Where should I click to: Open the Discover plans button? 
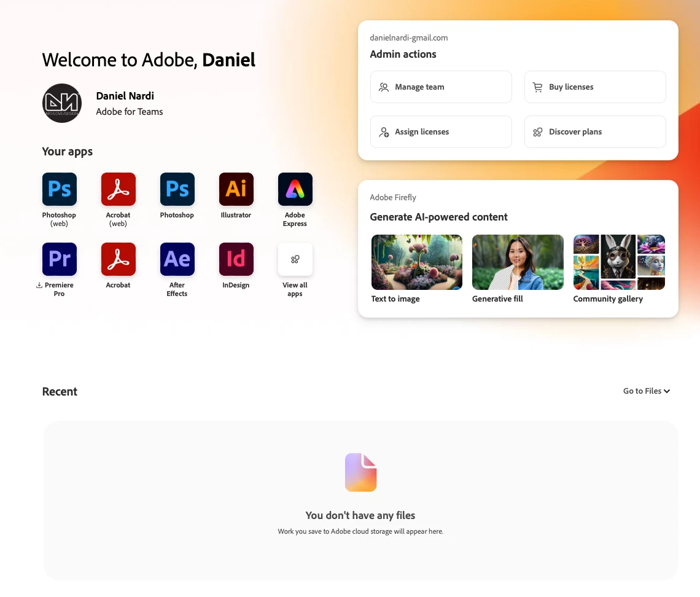(595, 131)
